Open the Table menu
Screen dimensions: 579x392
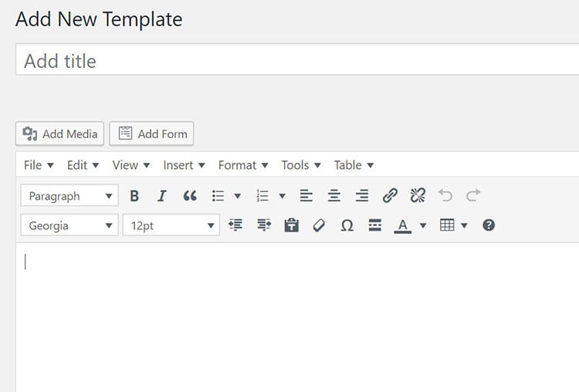coord(354,165)
